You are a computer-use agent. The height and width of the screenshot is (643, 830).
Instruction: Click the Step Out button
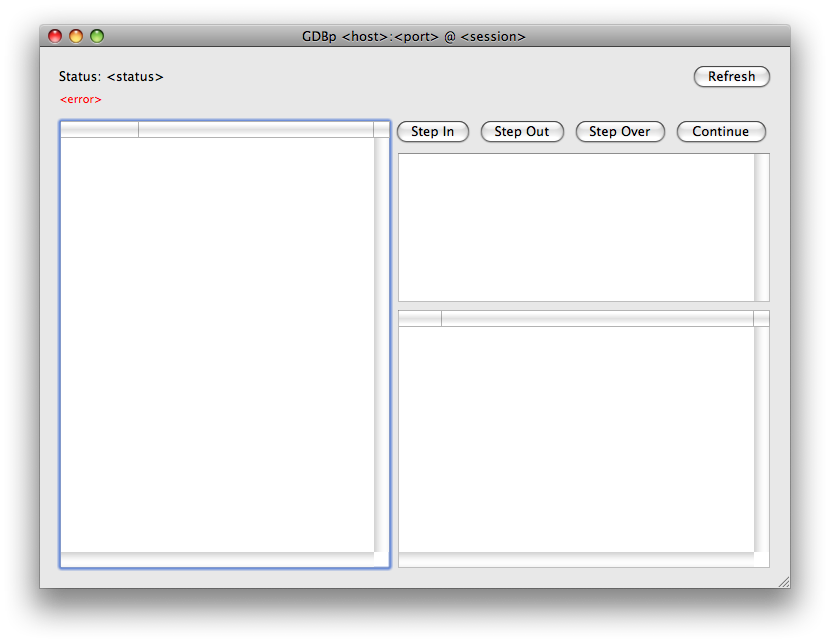point(522,132)
